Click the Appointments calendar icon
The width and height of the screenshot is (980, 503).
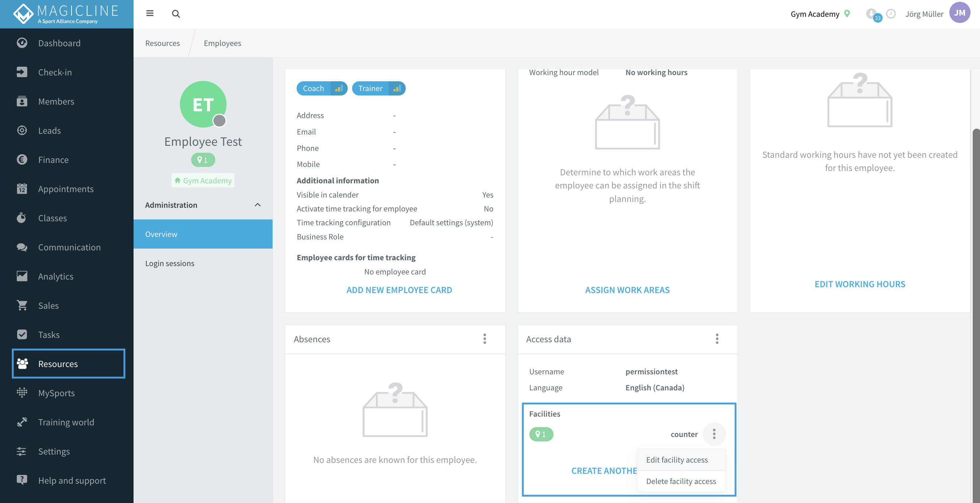[22, 188]
